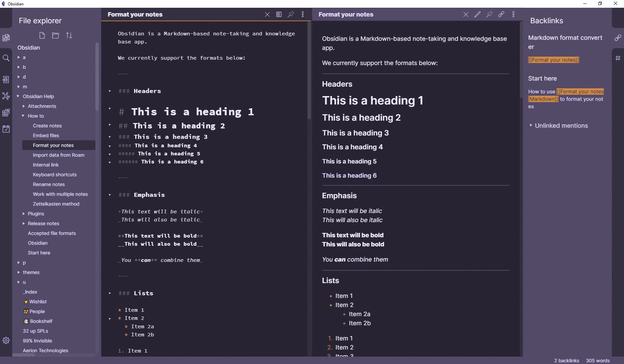624x364 pixels.
Task: Open the People note
Action: coord(34,311)
